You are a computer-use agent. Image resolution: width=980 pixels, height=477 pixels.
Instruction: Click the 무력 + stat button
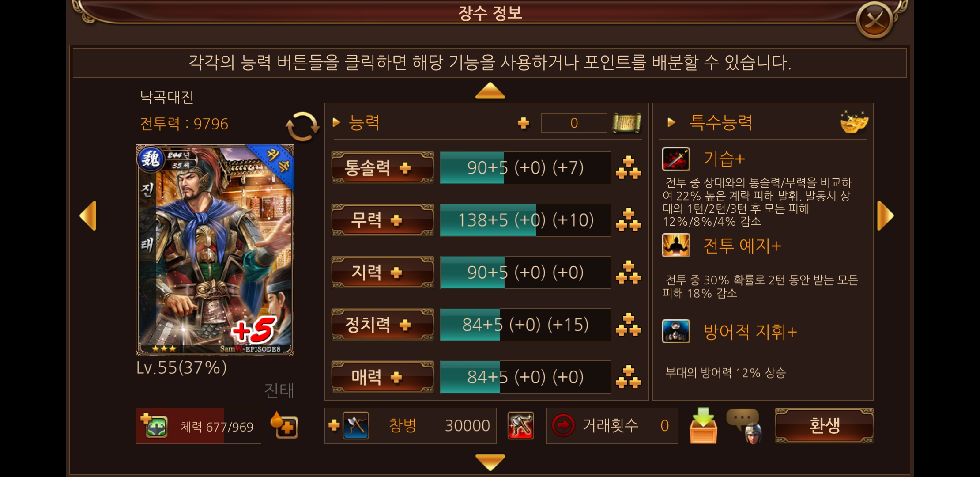(382, 220)
